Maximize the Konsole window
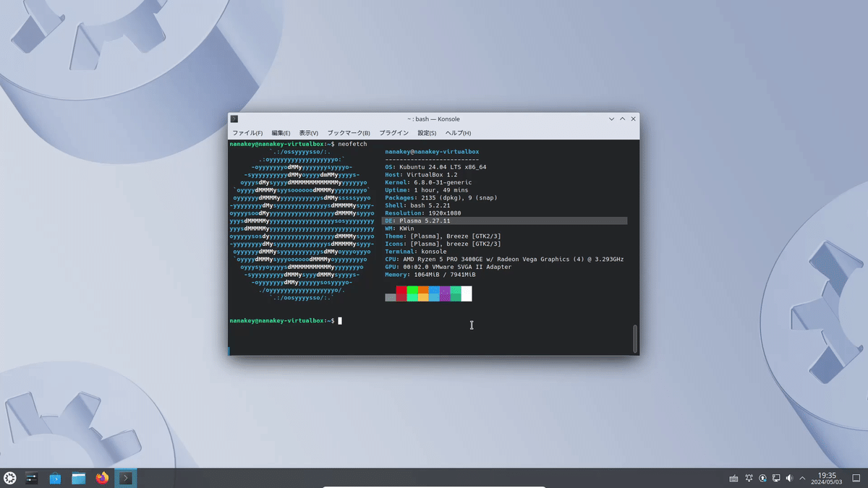Viewport: 868px width, 488px height. 622,119
